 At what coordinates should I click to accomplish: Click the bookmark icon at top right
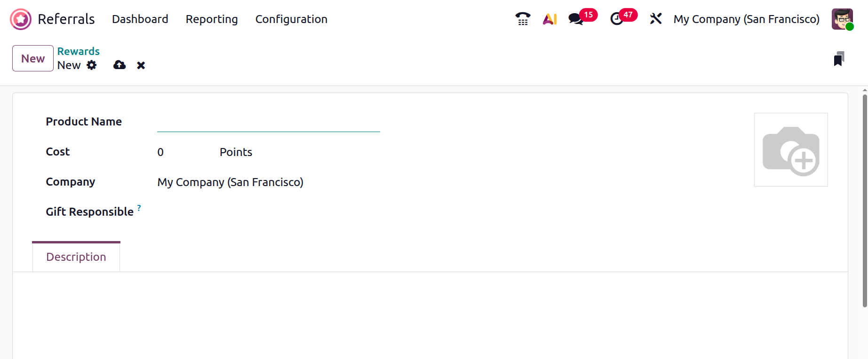(838, 59)
